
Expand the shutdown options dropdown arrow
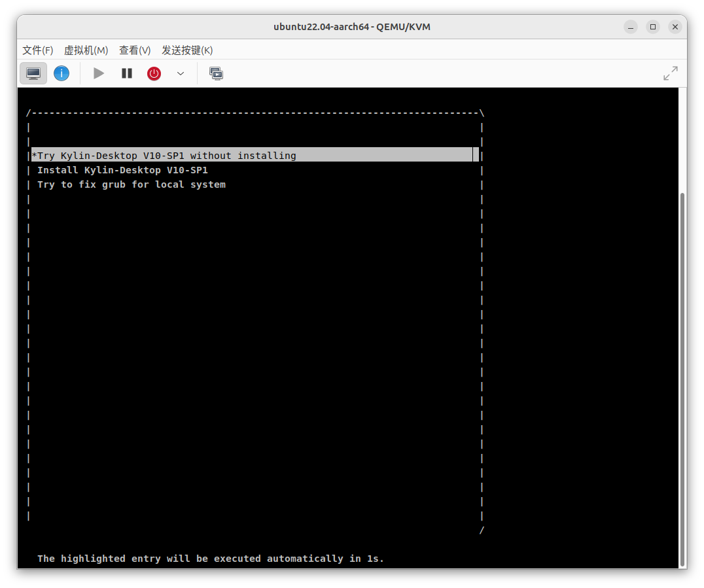[x=181, y=73]
